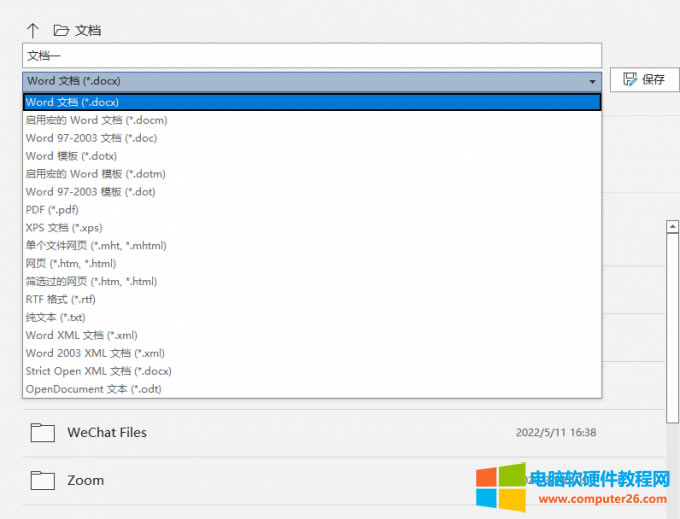Select RTF 格式 (*.rtf) option
Viewport: 680px width, 519px height.
[x=312, y=299]
